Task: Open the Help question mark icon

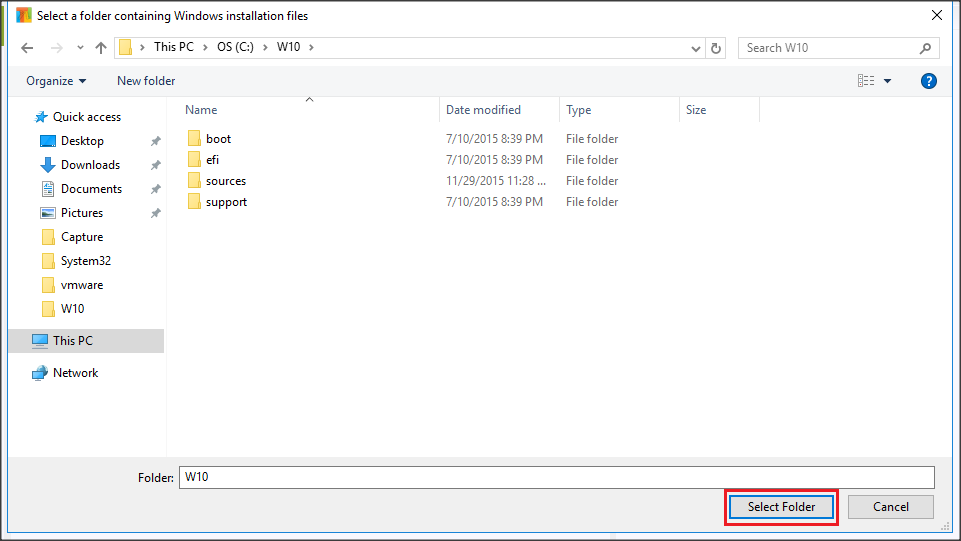Action: click(x=928, y=81)
